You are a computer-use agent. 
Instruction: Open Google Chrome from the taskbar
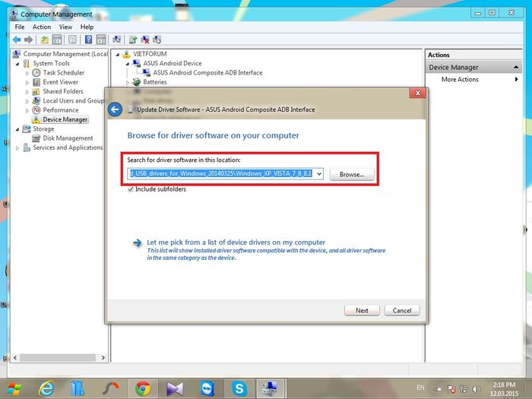tap(143, 388)
